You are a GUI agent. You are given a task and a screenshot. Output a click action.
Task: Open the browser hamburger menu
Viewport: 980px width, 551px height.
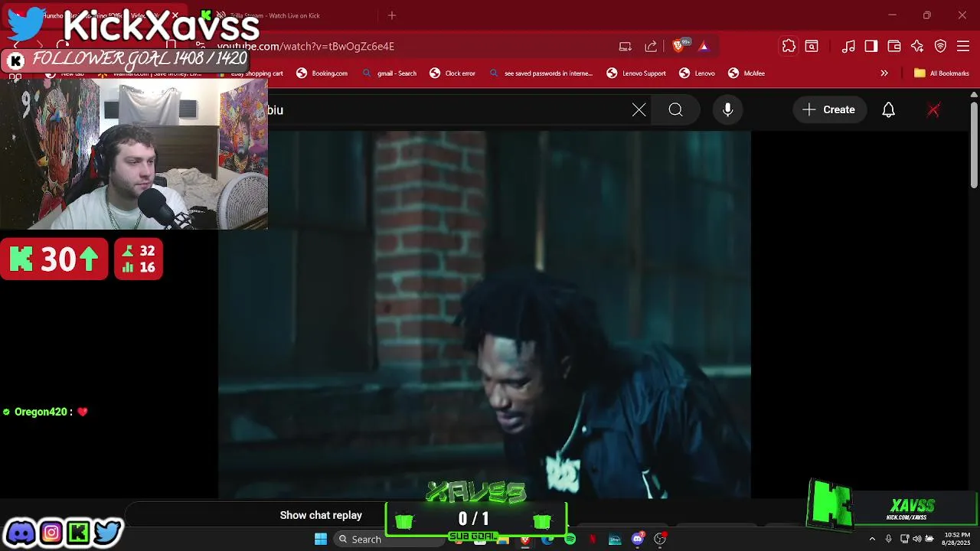(x=963, y=46)
